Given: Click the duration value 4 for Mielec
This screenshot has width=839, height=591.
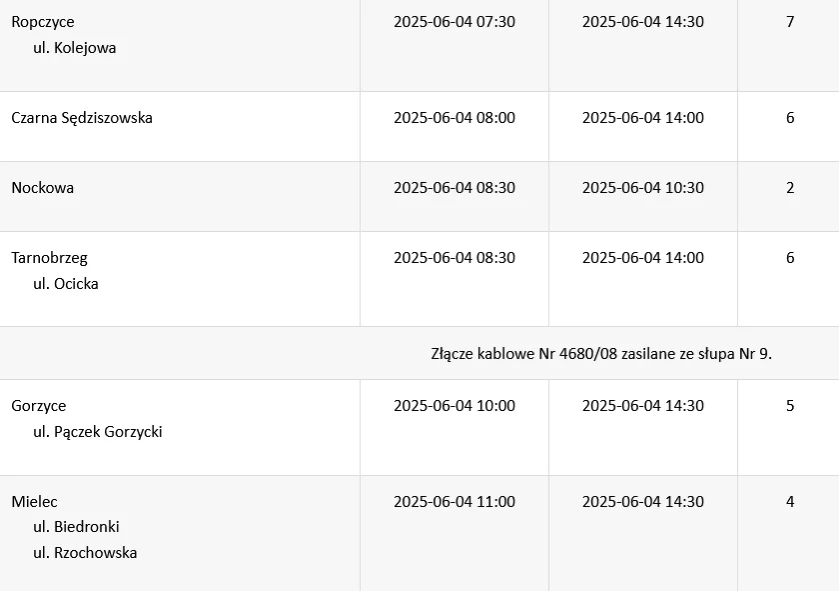Looking at the screenshot, I should coord(790,502).
